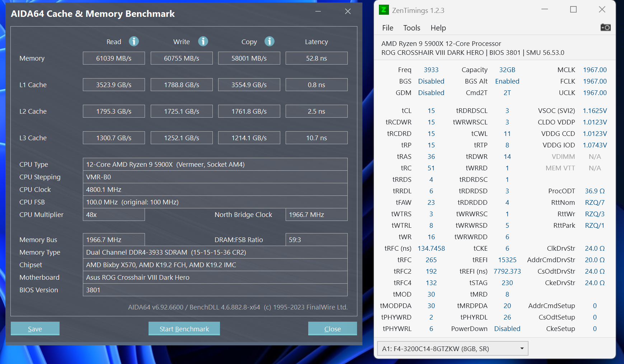The width and height of the screenshot is (624, 364).
Task: Open the Help menu in ZenTimings
Action: click(438, 28)
